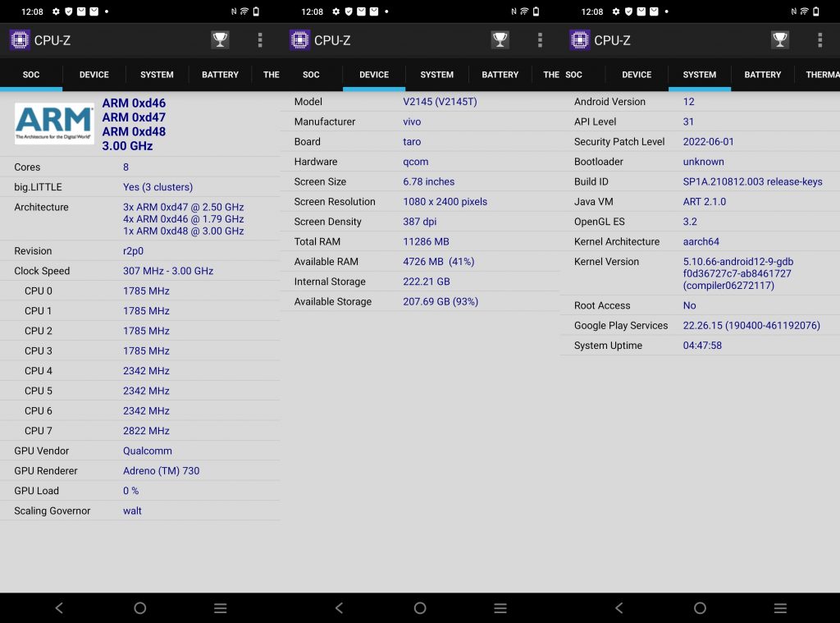
Task: Select Manufacturer vivo value
Action: tap(412, 121)
